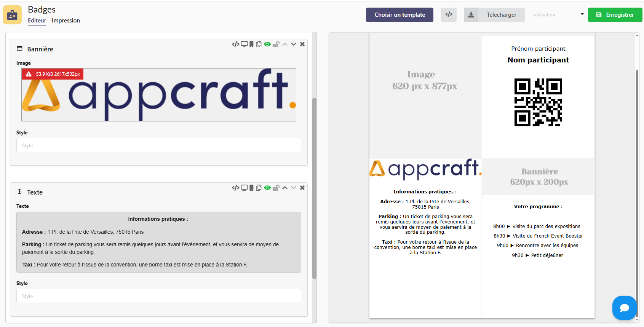Click the editor panel vertical scrollbar
This screenshot has height=327, width=644.
tap(314, 188)
